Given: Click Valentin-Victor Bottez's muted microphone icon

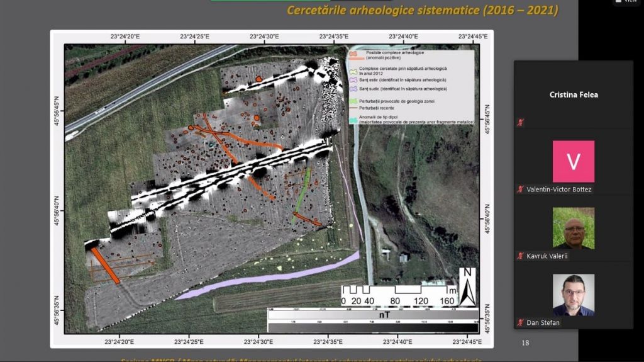Looking at the screenshot, I should point(520,189).
